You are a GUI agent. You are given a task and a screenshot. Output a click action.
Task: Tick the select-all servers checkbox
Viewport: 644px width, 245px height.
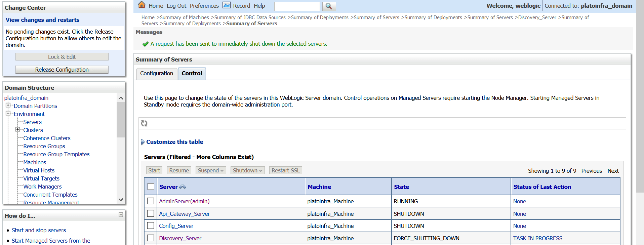[x=151, y=187]
